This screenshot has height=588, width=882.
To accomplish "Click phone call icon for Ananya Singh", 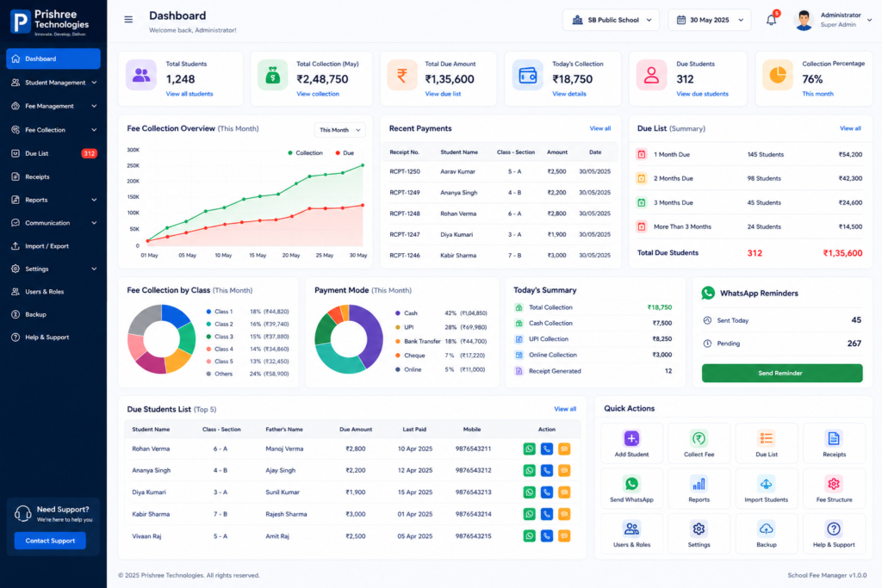I will click(x=547, y=471).
